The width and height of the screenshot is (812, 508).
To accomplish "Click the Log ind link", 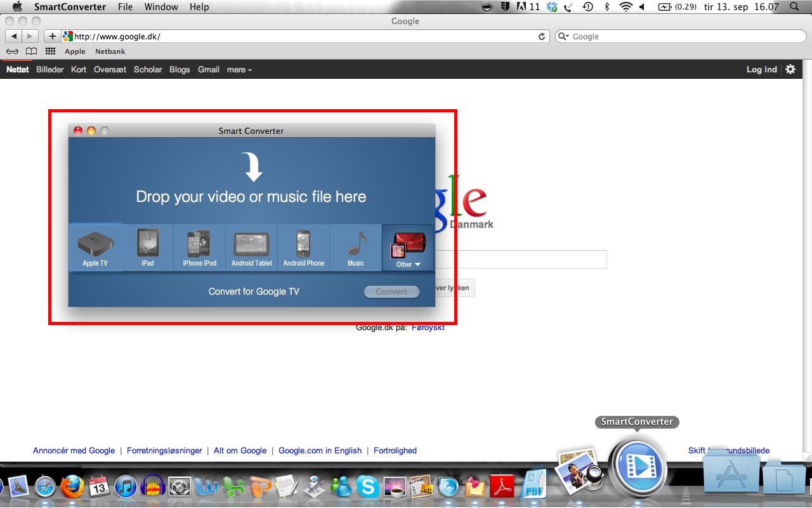I will click(762, 69).
